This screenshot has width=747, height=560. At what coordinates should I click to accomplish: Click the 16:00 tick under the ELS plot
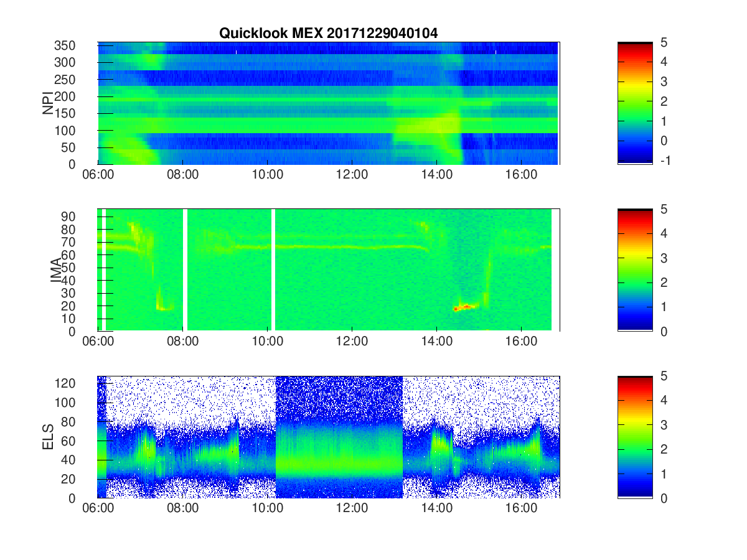pos(522,508)
